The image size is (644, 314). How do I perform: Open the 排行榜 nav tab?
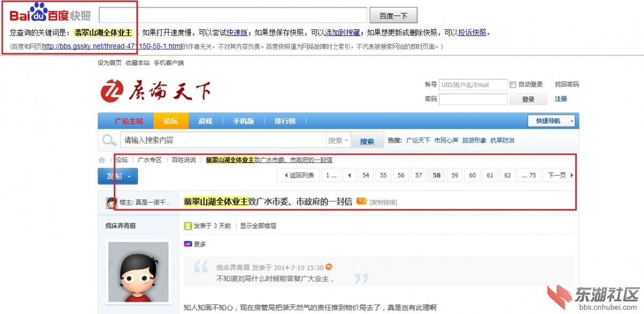pos(285,121)
